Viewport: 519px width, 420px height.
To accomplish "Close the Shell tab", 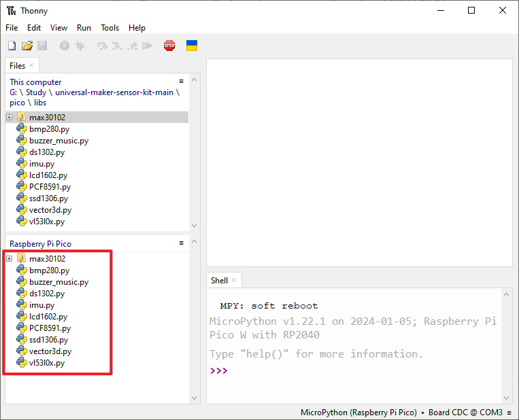I will pyautogui.click(x=234, y=280).
